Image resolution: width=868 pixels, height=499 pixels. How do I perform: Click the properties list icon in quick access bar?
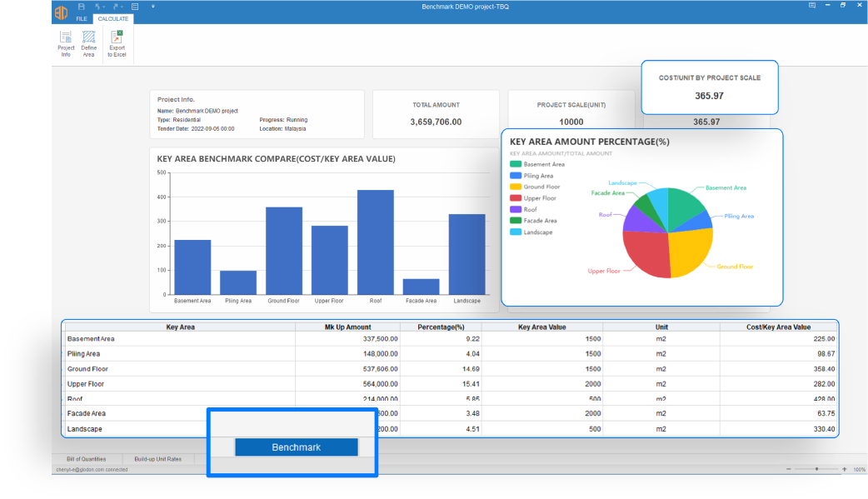click(x=135, y=6)
